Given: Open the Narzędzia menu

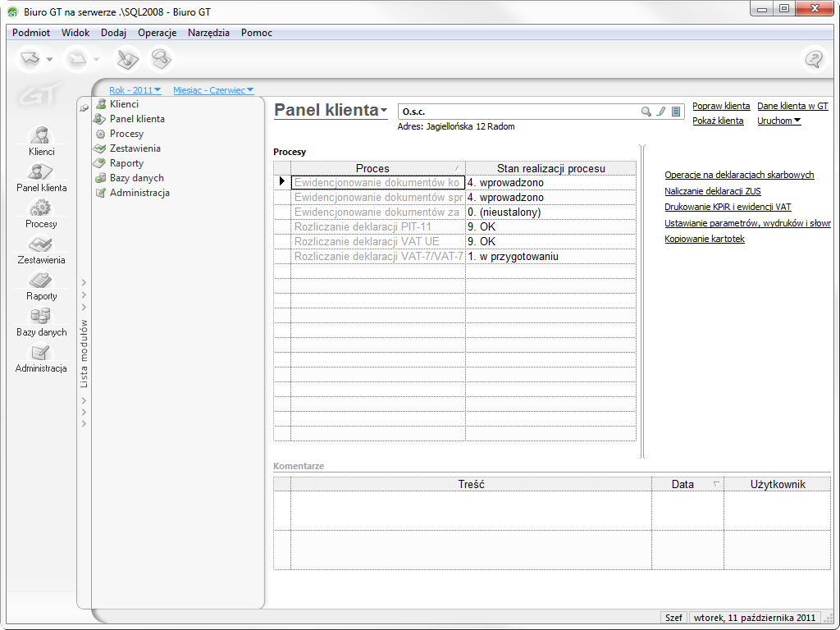Looking at the screenshot, I should [208, 33].
